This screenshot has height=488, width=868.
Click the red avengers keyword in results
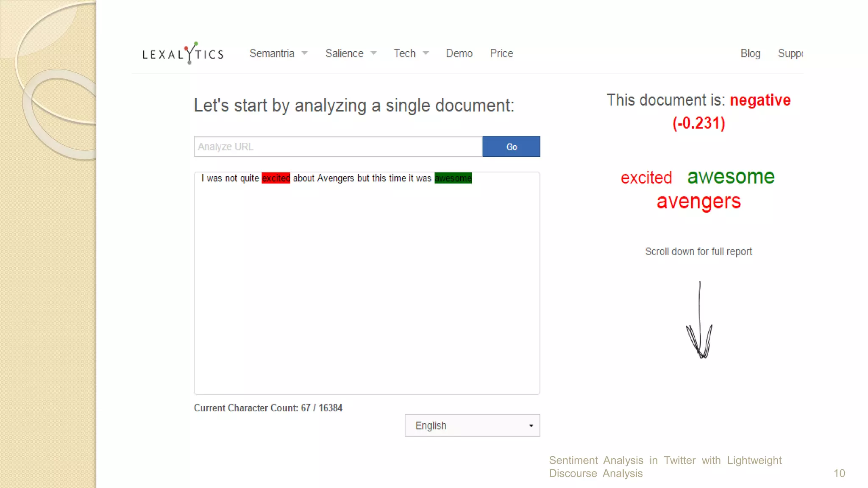point(698,202)
